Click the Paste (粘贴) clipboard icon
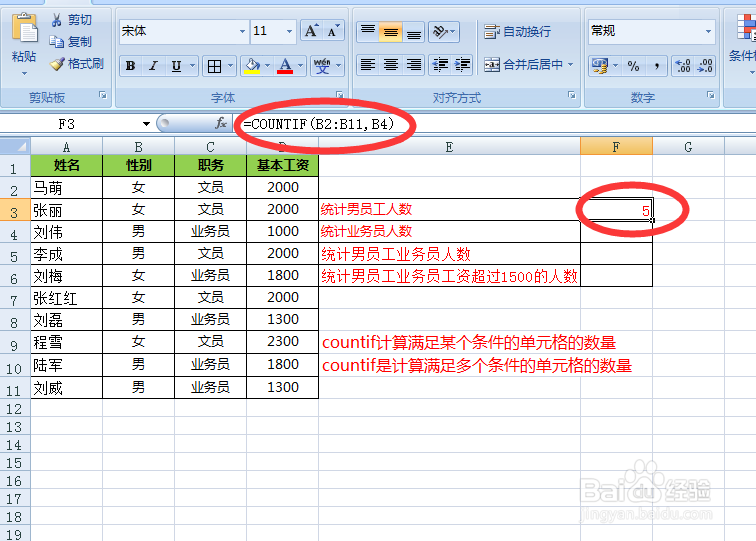Image resolution: width=756 pixels, height=541 pixels. coord(24,28)
